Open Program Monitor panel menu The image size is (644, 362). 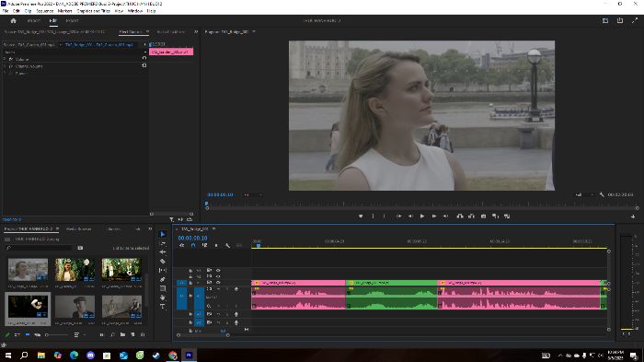click(x=254, y=31)
